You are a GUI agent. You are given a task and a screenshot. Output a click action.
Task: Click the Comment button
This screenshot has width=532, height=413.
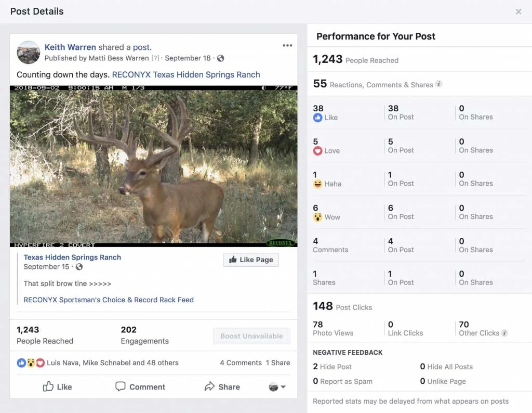tap(140, 387)
